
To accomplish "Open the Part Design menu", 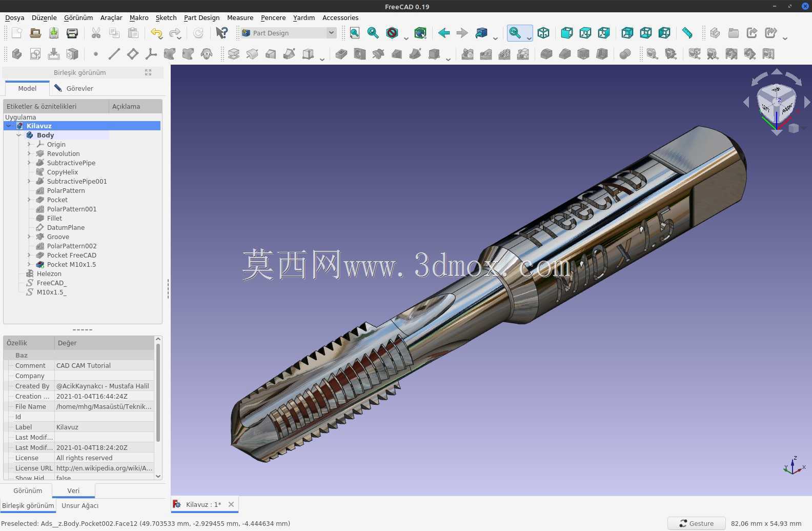I will [201, 17].
